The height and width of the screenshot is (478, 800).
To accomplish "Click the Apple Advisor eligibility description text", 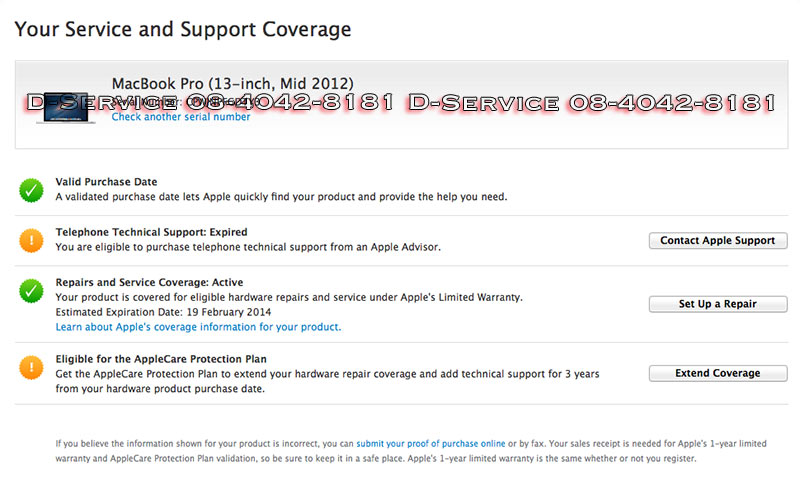I will click(247, 246).
